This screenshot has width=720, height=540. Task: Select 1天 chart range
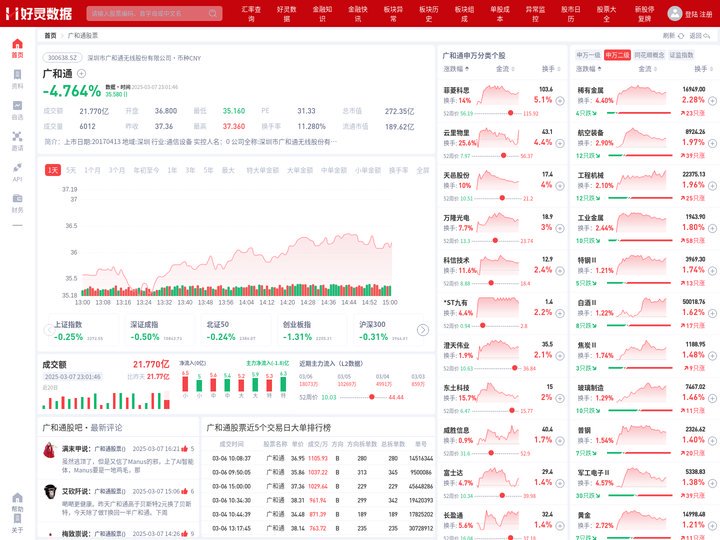(53, 170)
